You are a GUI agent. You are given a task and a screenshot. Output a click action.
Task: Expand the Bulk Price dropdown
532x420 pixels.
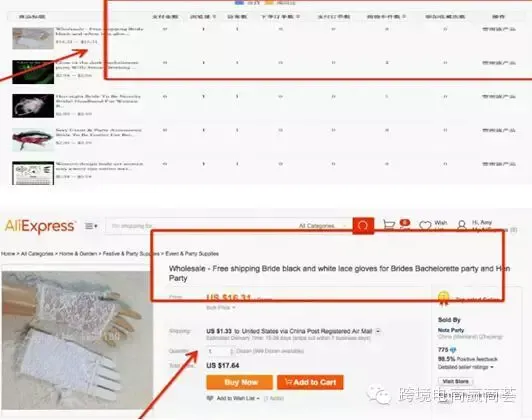point(221,308)
